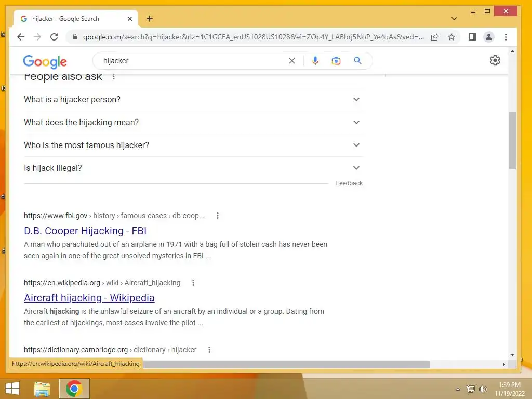Bookmark this tab with star icon

(451, 37)
